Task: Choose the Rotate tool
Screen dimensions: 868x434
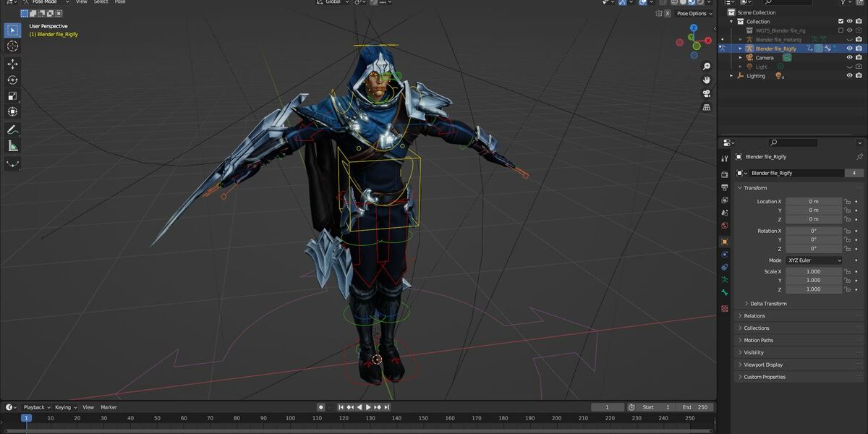Action: tap(12, 80)
